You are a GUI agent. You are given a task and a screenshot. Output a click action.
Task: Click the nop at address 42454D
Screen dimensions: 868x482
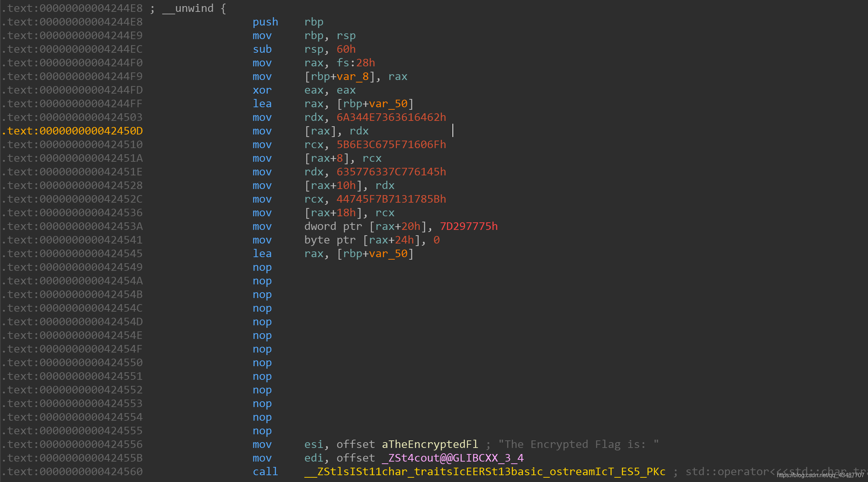tap(262, 322)
